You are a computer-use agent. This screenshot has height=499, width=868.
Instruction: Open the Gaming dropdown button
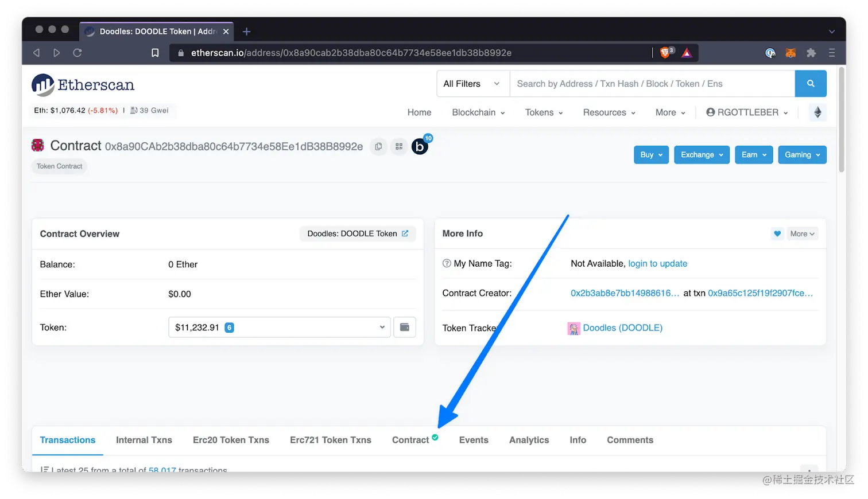tap(802, 155)
